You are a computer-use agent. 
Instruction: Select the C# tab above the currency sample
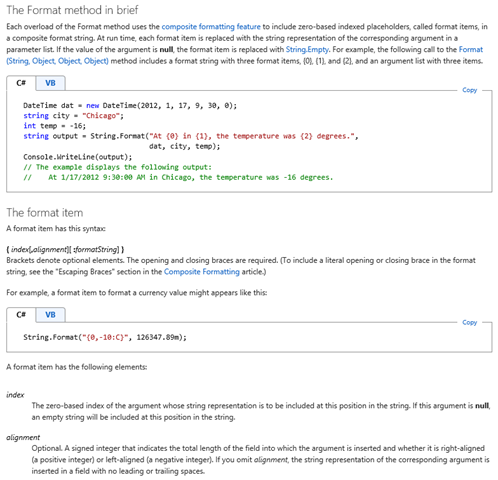click(21, 315)
